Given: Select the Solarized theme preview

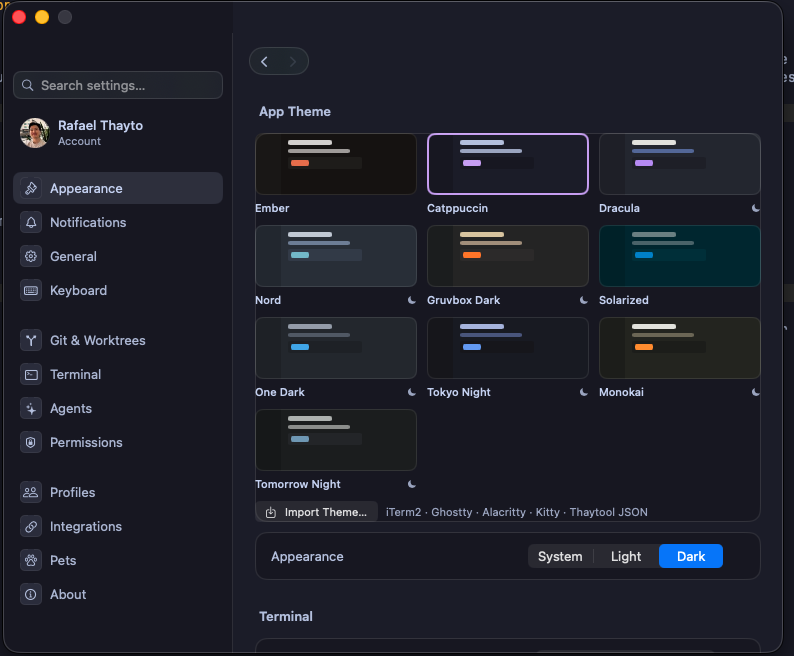Looking at the screenshot, I should 680,256.
